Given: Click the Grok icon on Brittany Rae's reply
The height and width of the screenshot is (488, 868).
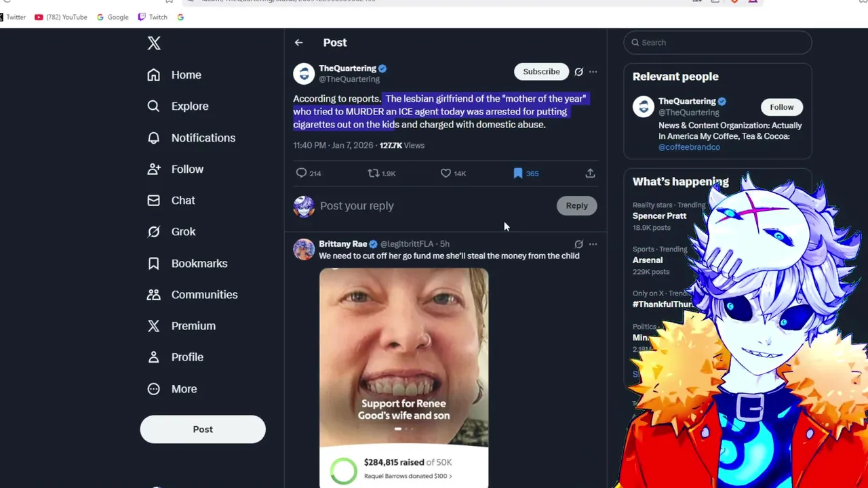Looking at the screenshot, I should (578, 244).
